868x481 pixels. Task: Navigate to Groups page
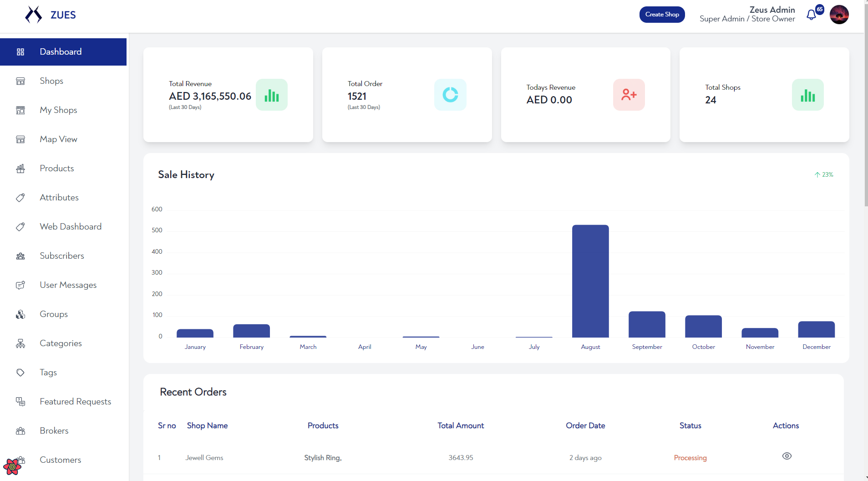coord(63,314)
